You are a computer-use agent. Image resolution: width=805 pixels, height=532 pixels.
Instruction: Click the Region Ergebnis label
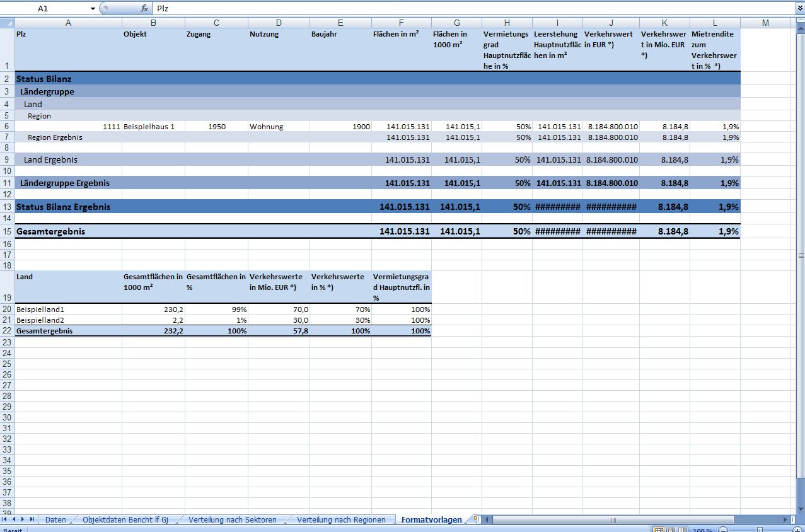point(55,137)
